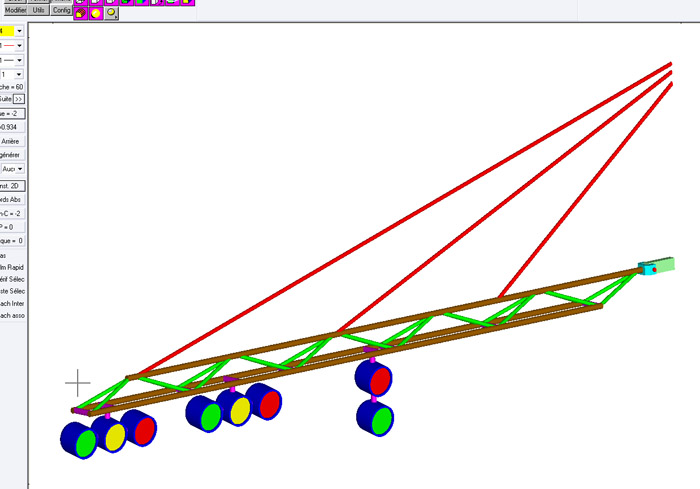Toggle the "érif Sélec" option
Screen dimensions: 700x489
[x=12, y=278]
